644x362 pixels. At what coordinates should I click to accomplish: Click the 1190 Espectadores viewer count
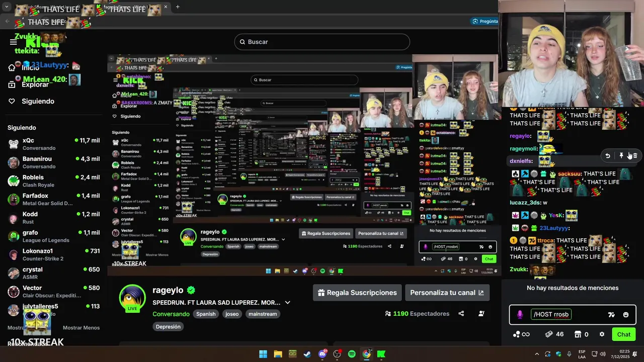point(417,314)
